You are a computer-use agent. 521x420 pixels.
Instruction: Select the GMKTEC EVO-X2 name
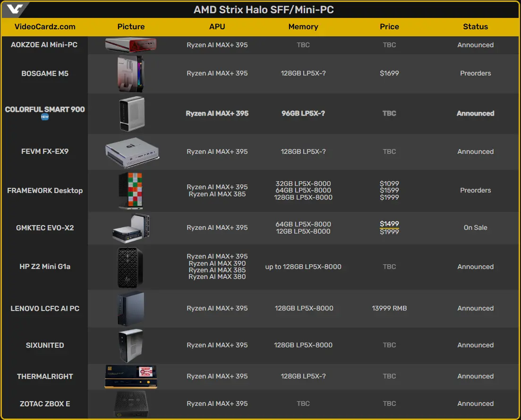click(x=45, y=228)
